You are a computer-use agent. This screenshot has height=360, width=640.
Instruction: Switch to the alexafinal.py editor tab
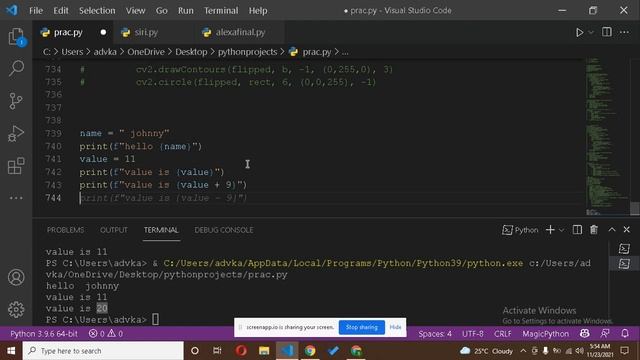click(x=240, y=32)
